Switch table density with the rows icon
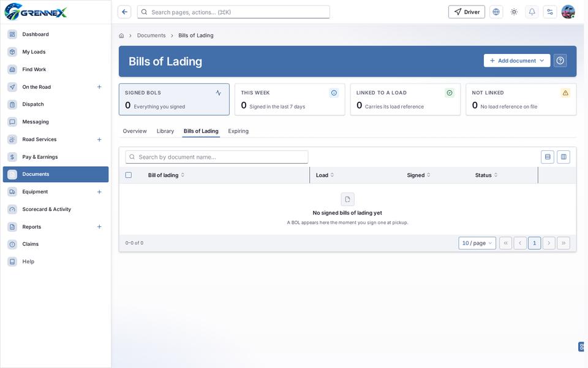 [548, 157]
